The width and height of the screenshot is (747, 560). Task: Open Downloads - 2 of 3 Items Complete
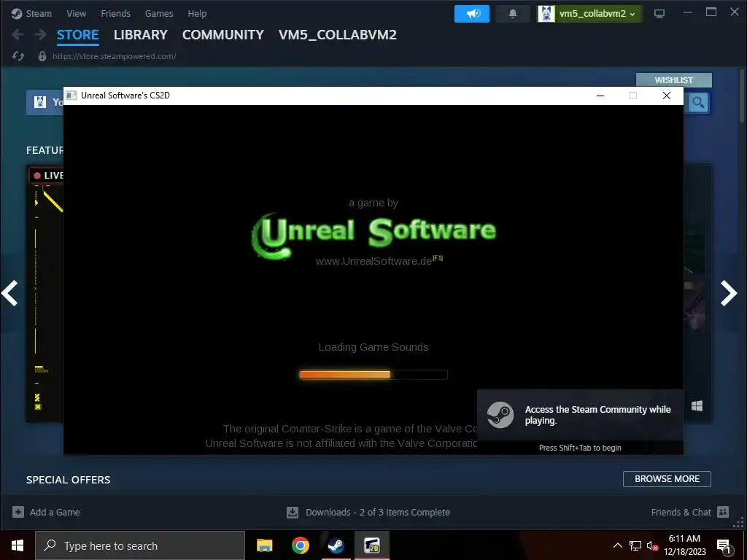tap(378, 512)
